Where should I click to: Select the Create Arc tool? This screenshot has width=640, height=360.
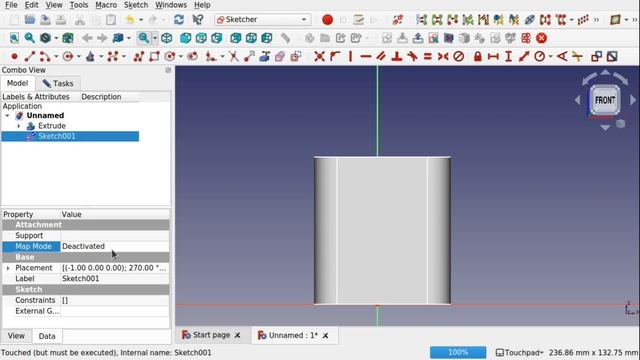pos(45,56)
